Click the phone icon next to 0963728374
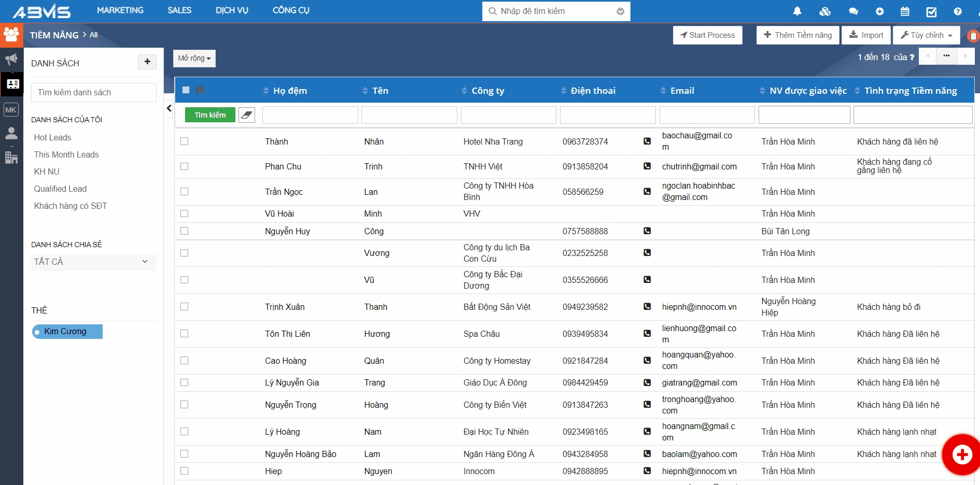The image size is (980, 485). coord(647,141)
